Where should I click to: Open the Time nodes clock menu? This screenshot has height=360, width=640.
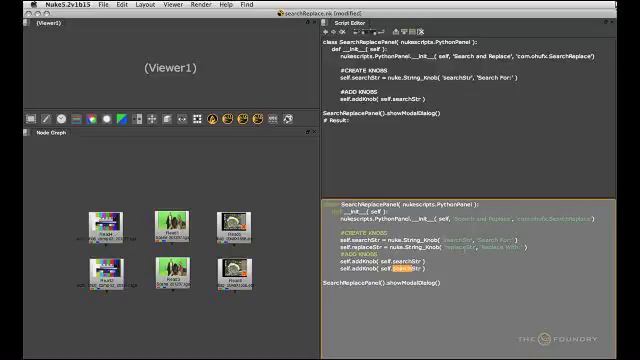tap(61, 119)
